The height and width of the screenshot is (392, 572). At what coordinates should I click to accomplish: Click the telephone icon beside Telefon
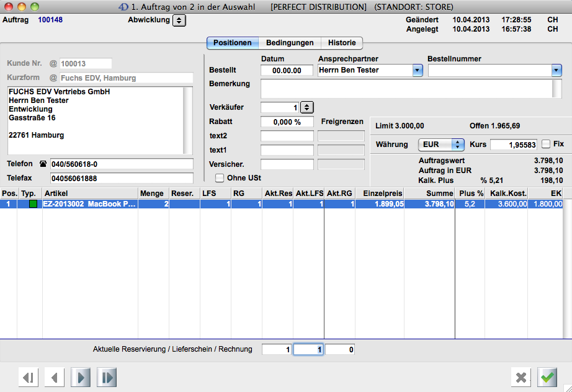point(43,164)
